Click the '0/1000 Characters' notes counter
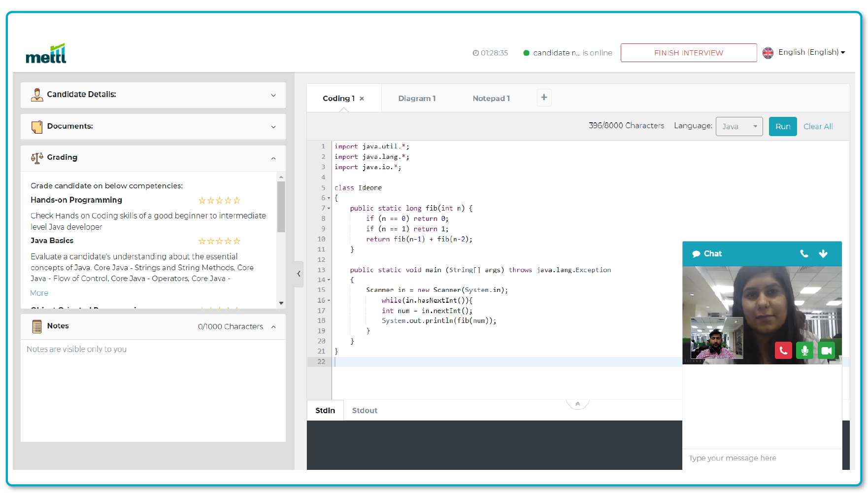 tap(231, 327)
